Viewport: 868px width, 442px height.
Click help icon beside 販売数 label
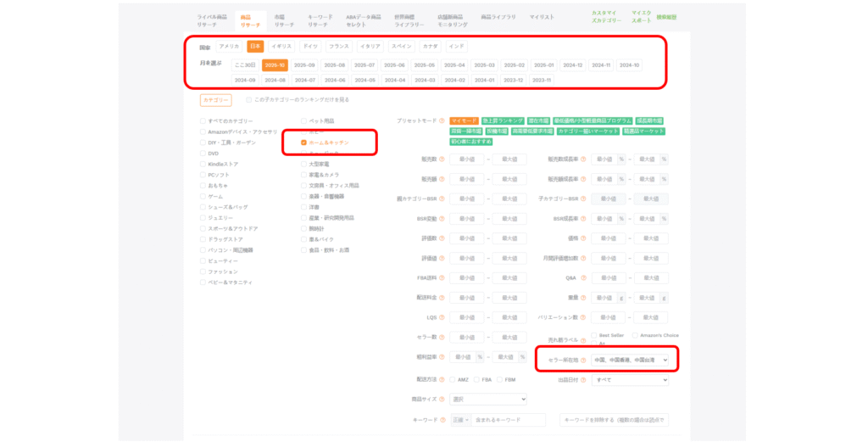442,159
